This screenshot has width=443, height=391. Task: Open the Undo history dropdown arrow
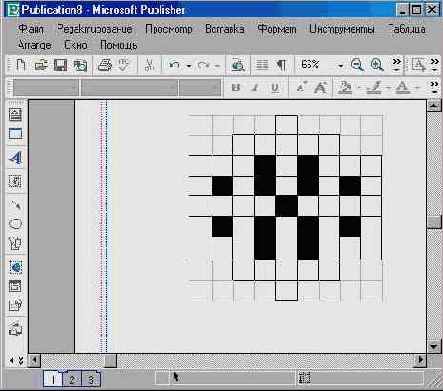(189, 66)
